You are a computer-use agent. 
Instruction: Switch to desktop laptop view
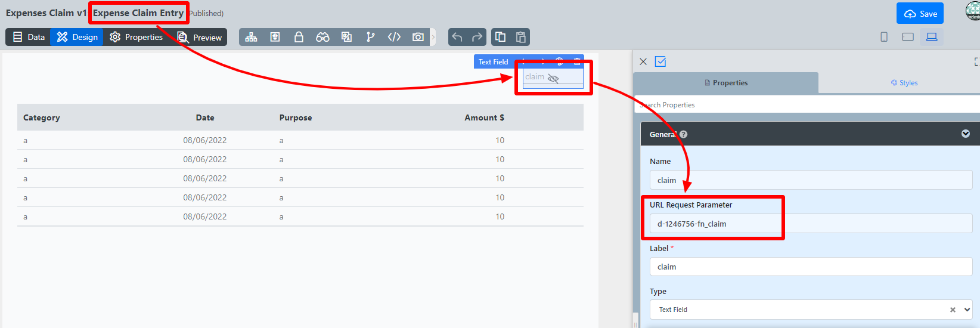(x=932, y=37)
